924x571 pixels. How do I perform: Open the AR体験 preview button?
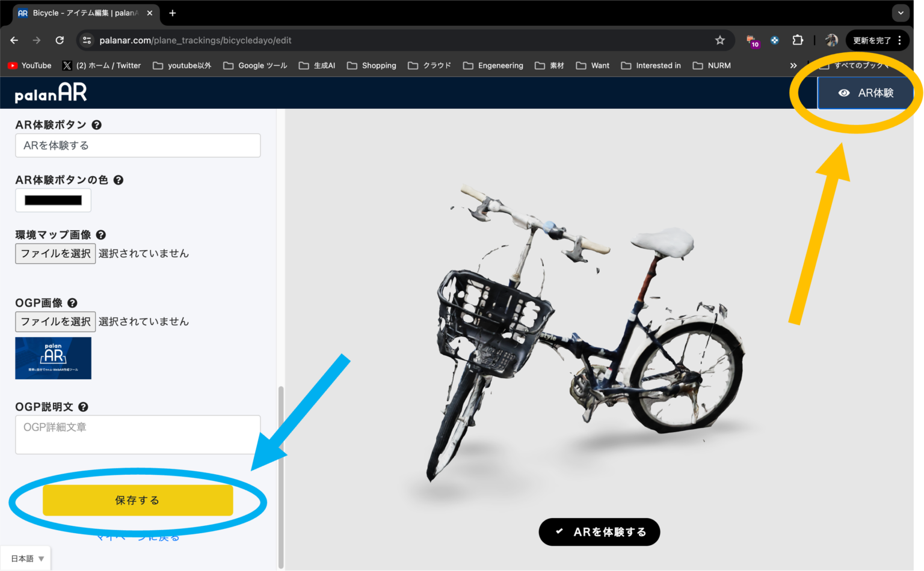(x=865, y=93)
